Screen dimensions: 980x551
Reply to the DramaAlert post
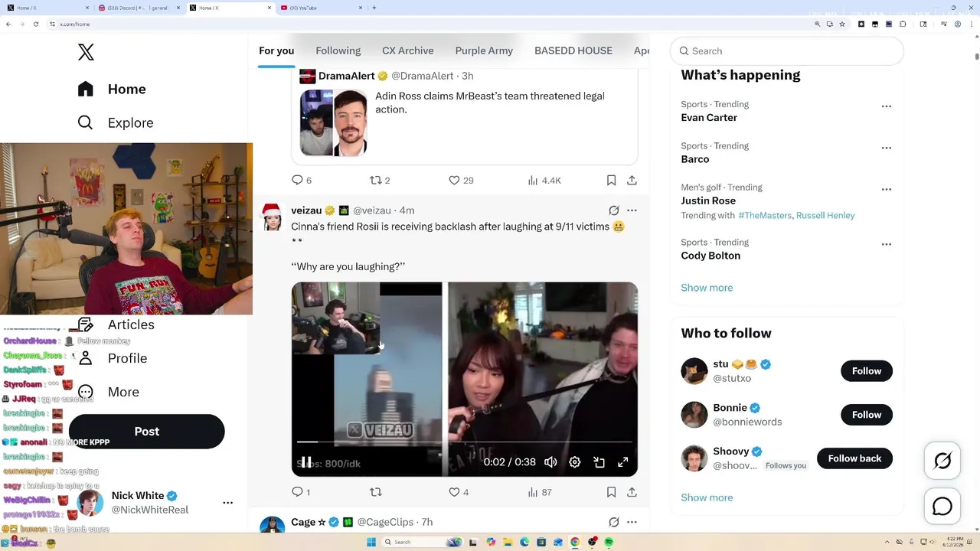pyautogui.click(x=302, y=180)
